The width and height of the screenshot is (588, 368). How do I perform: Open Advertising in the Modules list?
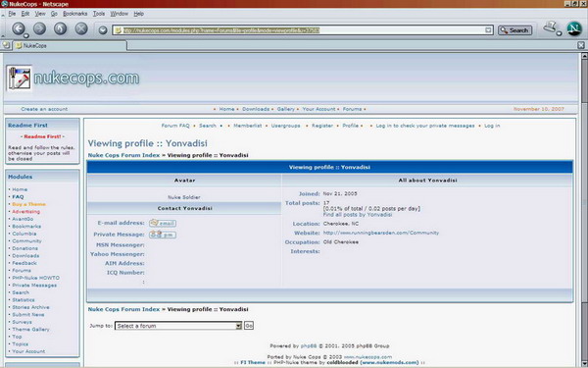[x=25, y=212]
